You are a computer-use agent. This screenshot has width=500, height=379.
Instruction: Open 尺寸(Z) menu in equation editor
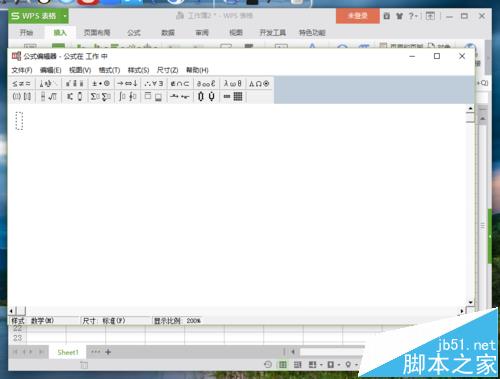(x=167, y=70)
